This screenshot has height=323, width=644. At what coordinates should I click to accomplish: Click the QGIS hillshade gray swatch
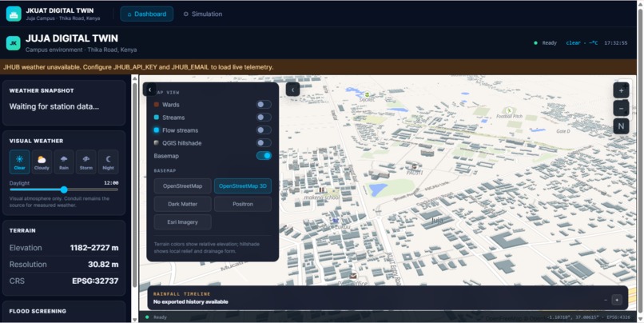tap(157, 142)
